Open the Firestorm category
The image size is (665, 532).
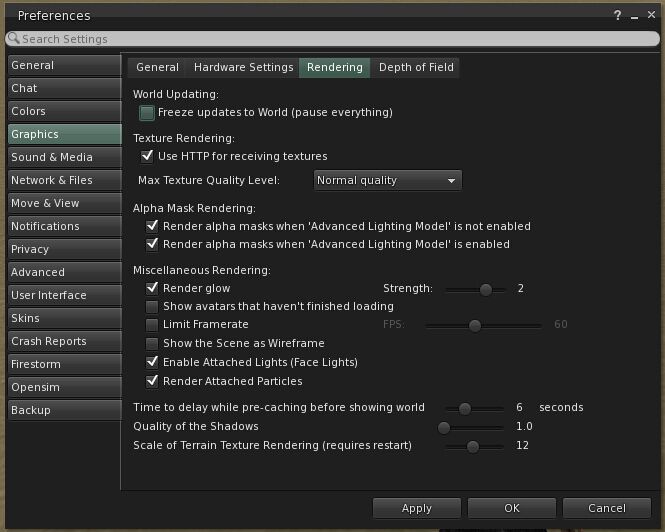[64, 364]
